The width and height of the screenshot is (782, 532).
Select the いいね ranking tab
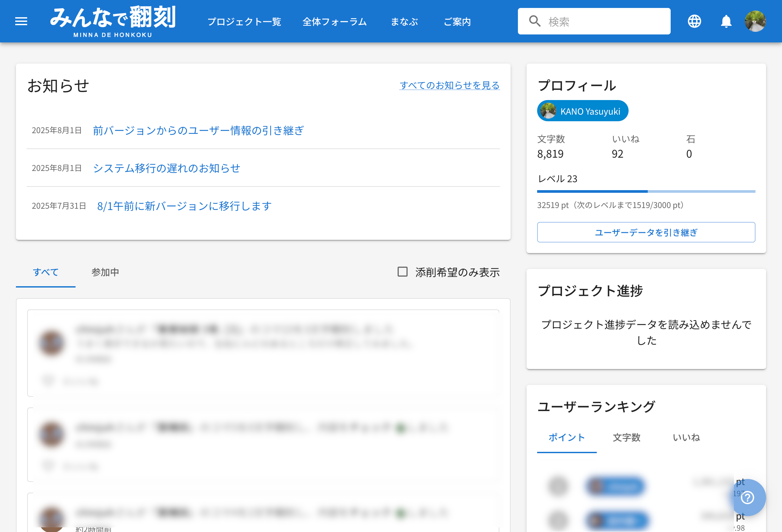[686, 437]
